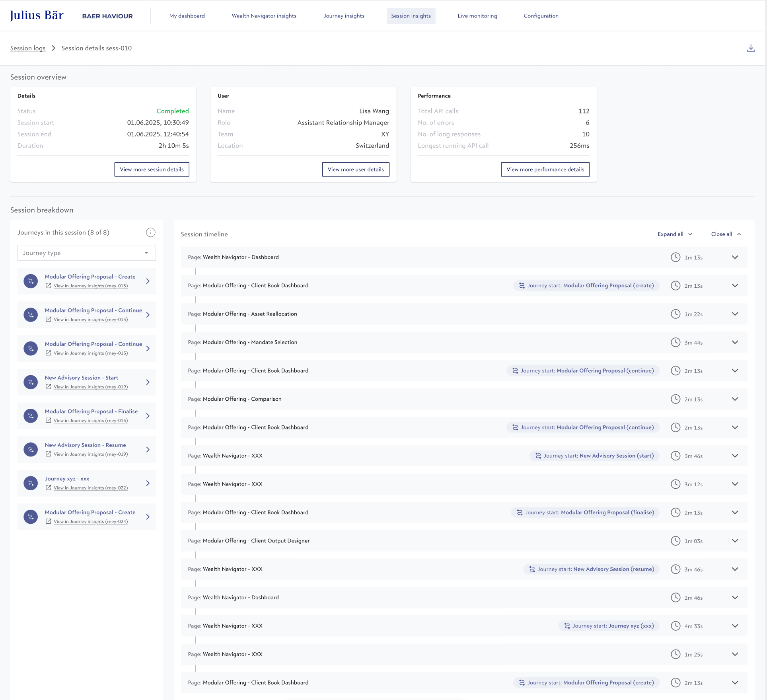Open the My dashboard tab
Screen dimensions: 767x700
click(x=187, y=16)
